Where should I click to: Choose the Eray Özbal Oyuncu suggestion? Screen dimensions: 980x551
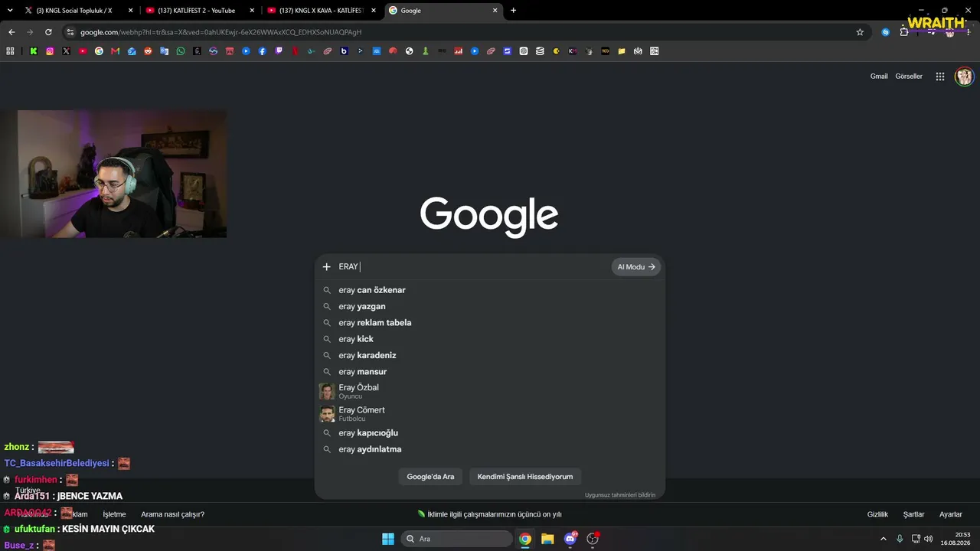[490, 391]
